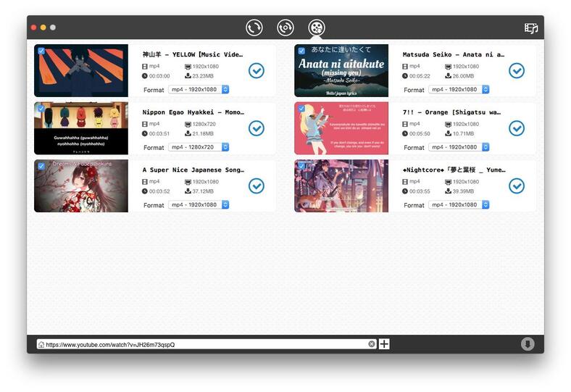571x392 pixels.
Task: Click the Anata ni aitakute thumbnail
Action: (x=341, y=70)
